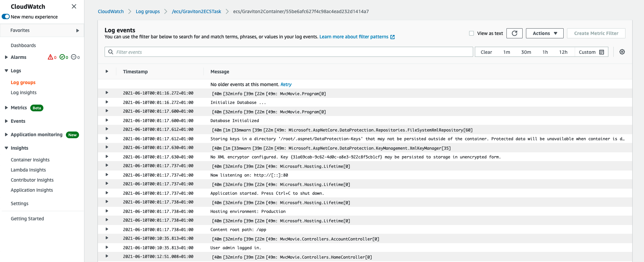Click the search magnifier icon in filter bar
644x262 pixels.
pos(111,52)
